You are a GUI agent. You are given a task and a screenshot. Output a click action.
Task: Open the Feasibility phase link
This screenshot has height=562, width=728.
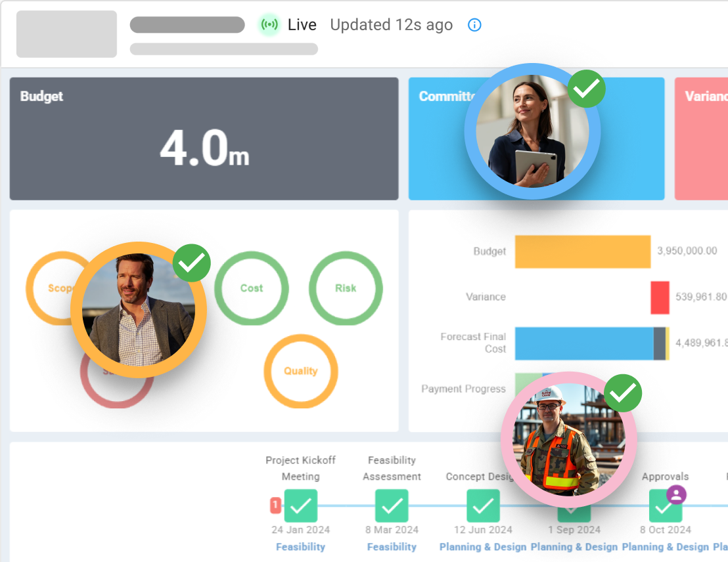(301, 547)
